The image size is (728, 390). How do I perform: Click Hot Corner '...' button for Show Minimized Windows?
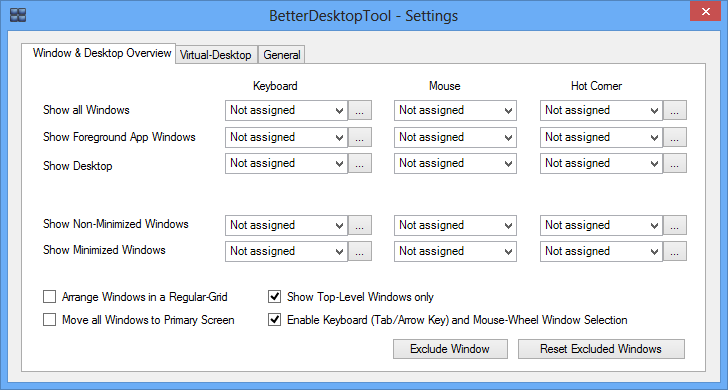(675, 251)
